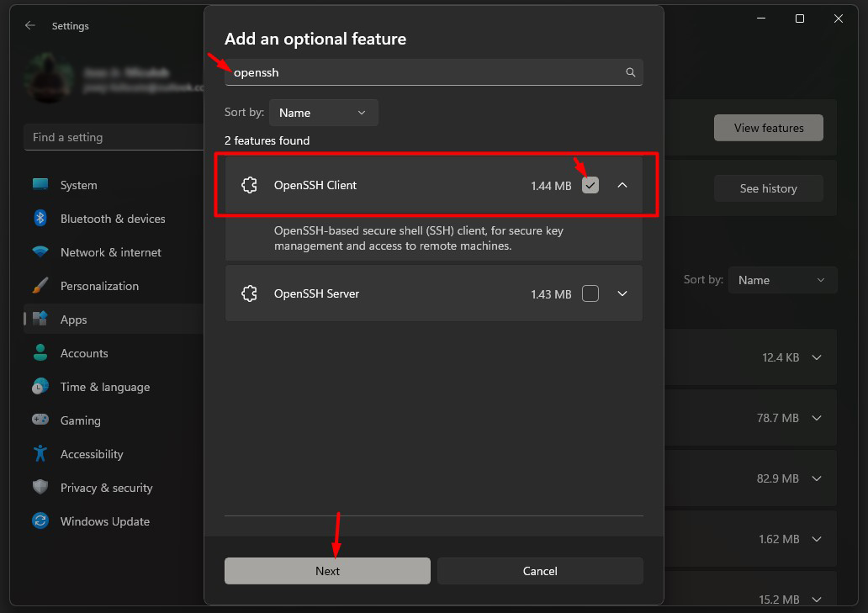Click the OpenSSH Server puzzle icon
This screenshot has height=613, width=868.
(249, 293)
